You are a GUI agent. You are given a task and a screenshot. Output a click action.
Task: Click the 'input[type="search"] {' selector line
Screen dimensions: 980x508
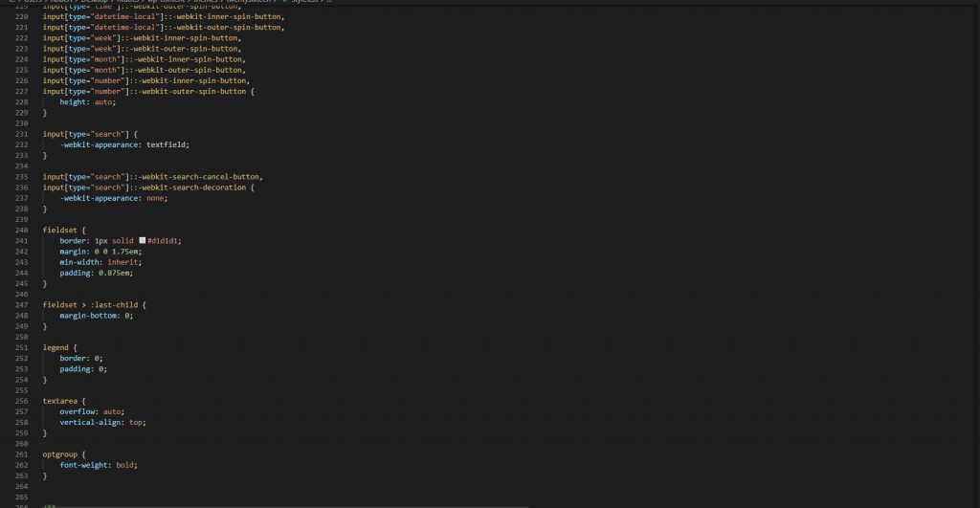click(x=90, y=134)
